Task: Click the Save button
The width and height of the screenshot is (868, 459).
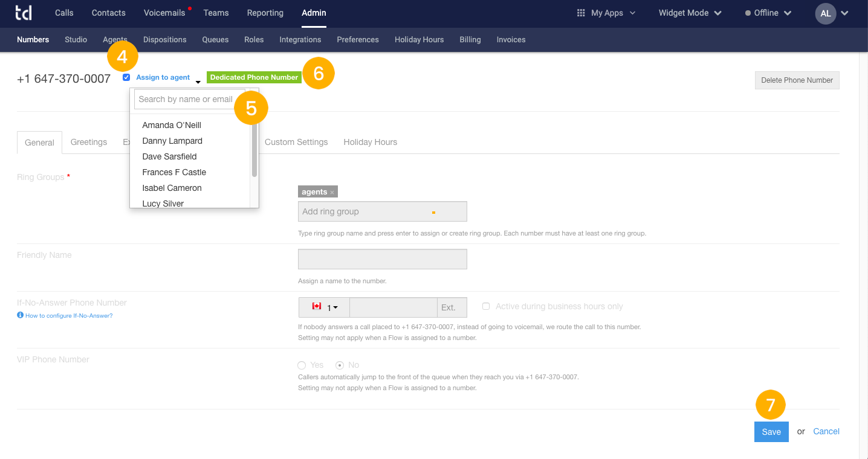Action: coord(771,432)
